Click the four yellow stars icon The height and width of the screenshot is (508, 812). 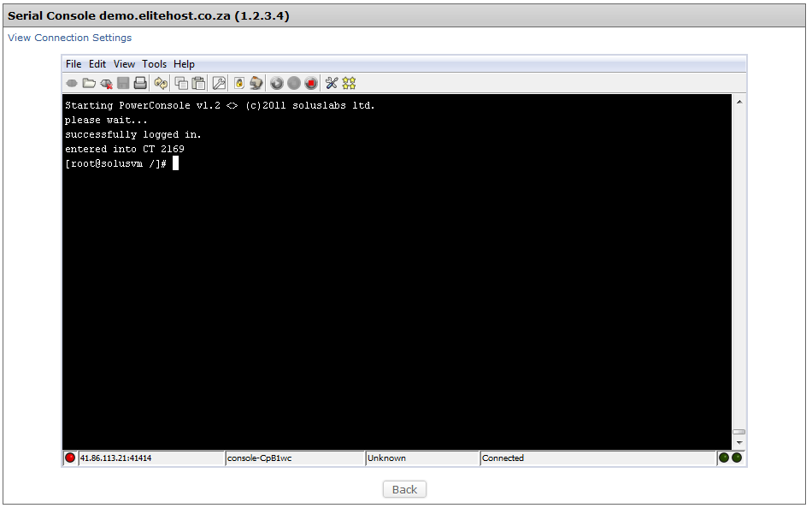point(349,83)
